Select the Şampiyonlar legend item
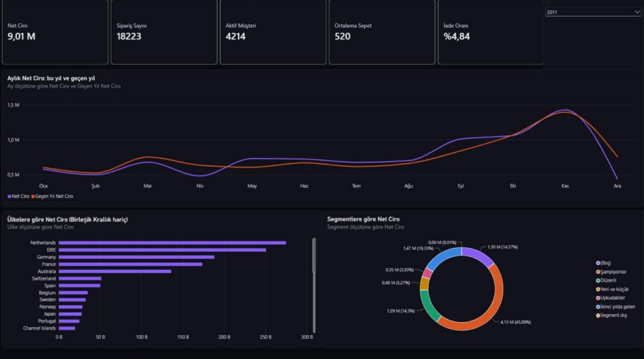 pyautogui.click(x=611, y=272)
